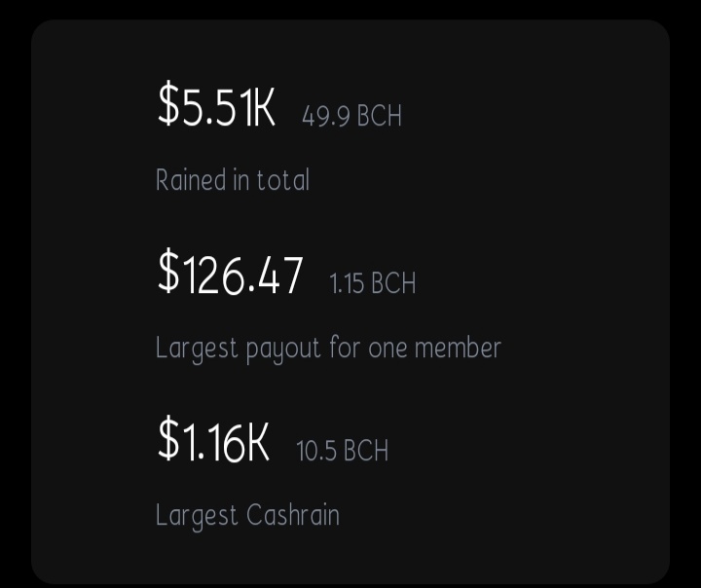Click the "Largest Cashrain" label

pyautogui.click(x=247, y=516)
